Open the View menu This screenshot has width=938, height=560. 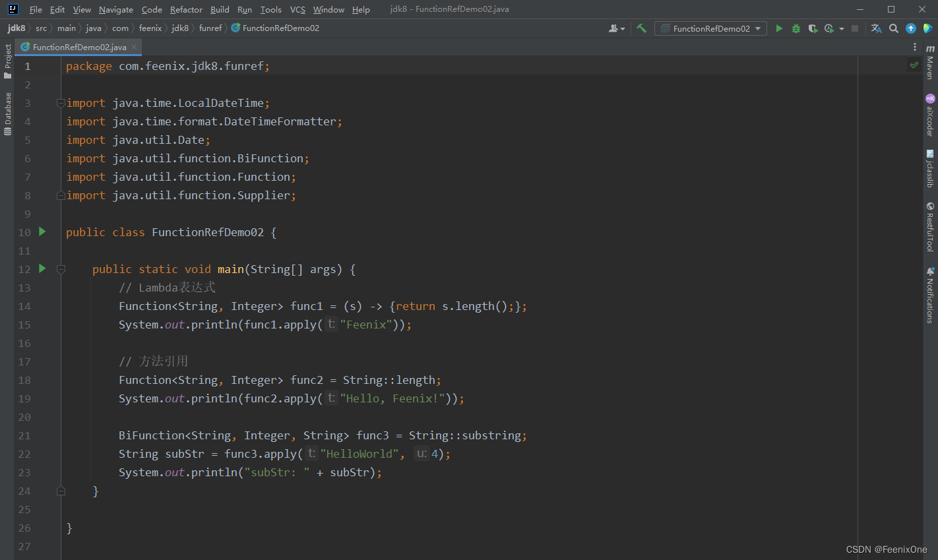pos(82,9)
